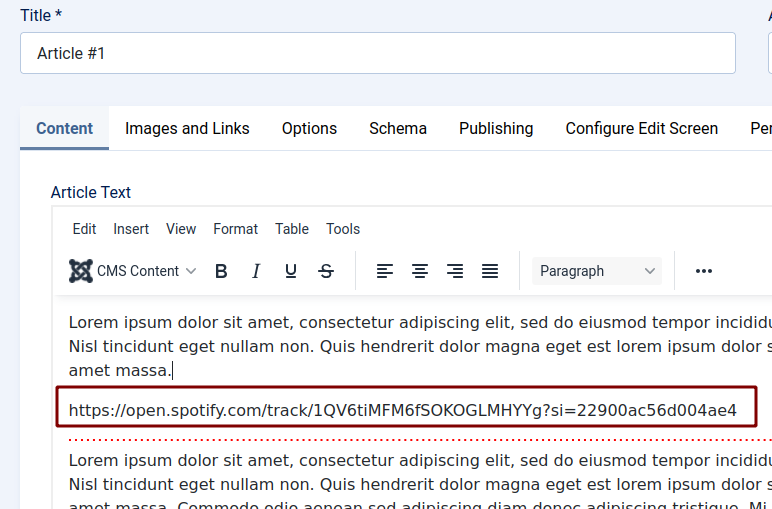
Task: Open the CMS Content dropdown
Action: point(133,271)
